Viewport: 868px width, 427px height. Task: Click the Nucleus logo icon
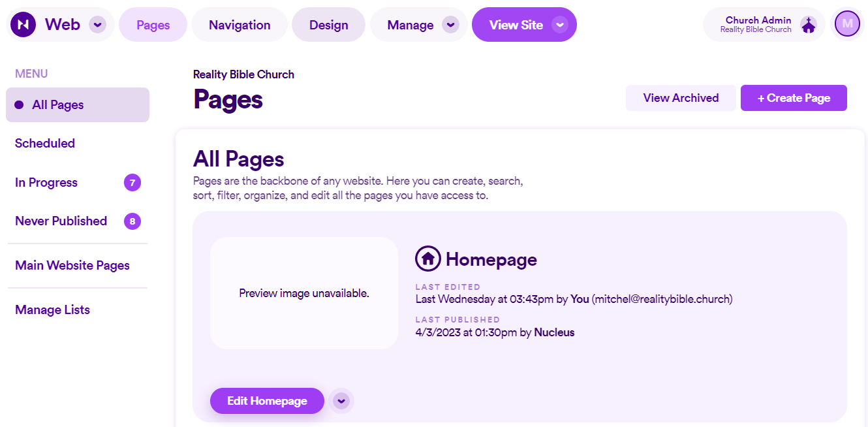(x=23, y=25)
